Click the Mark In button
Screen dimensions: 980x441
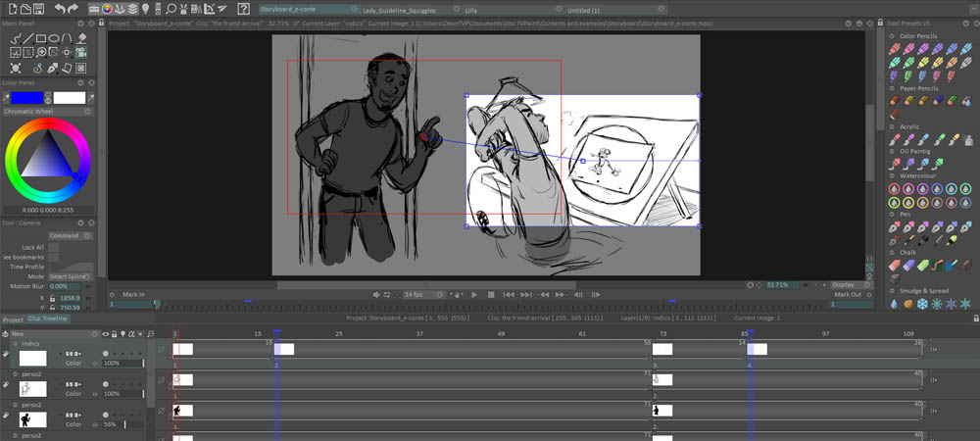[x=133, y=294]
